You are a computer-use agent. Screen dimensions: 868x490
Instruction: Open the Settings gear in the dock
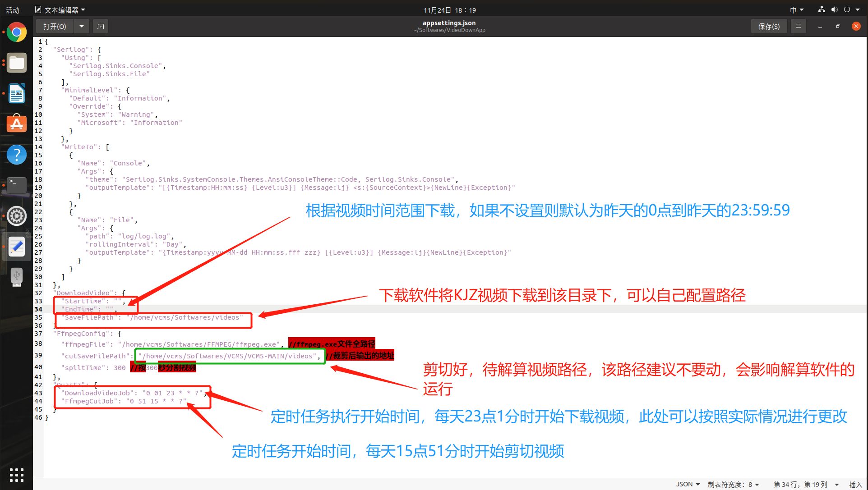pos(17,216)
